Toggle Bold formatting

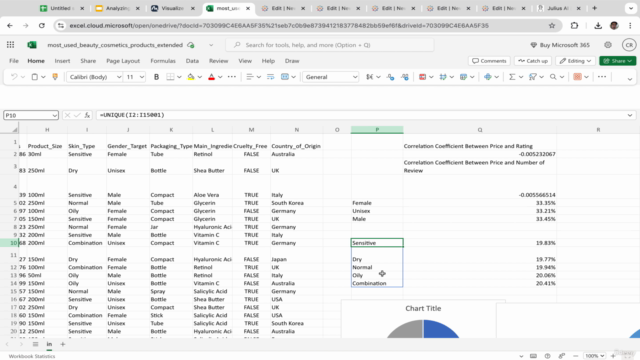156,77
